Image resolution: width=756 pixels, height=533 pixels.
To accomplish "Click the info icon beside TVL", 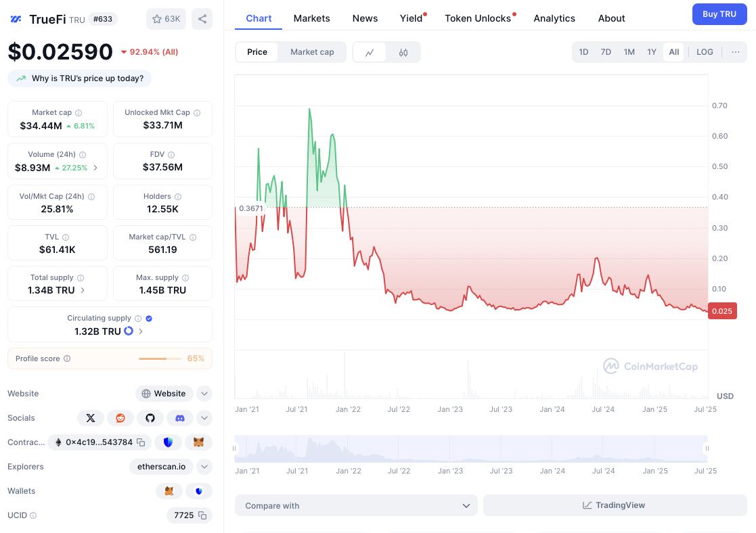I will click(66, 237).
